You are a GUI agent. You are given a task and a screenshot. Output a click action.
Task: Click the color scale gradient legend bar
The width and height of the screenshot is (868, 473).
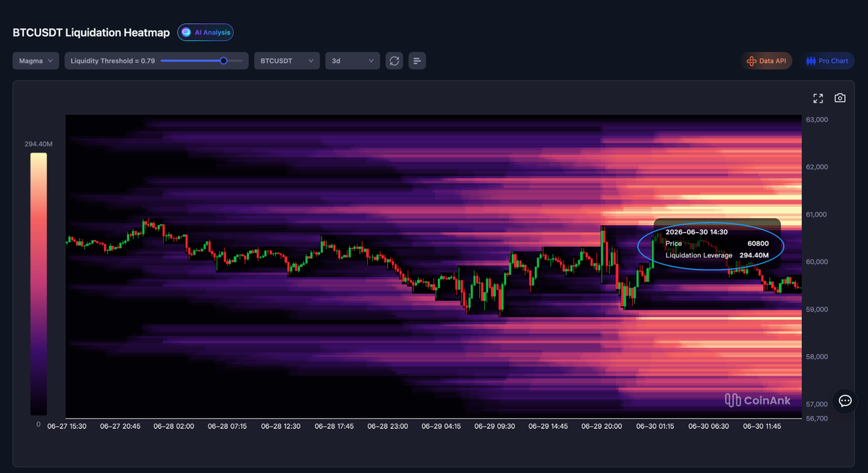coord(38,284)
